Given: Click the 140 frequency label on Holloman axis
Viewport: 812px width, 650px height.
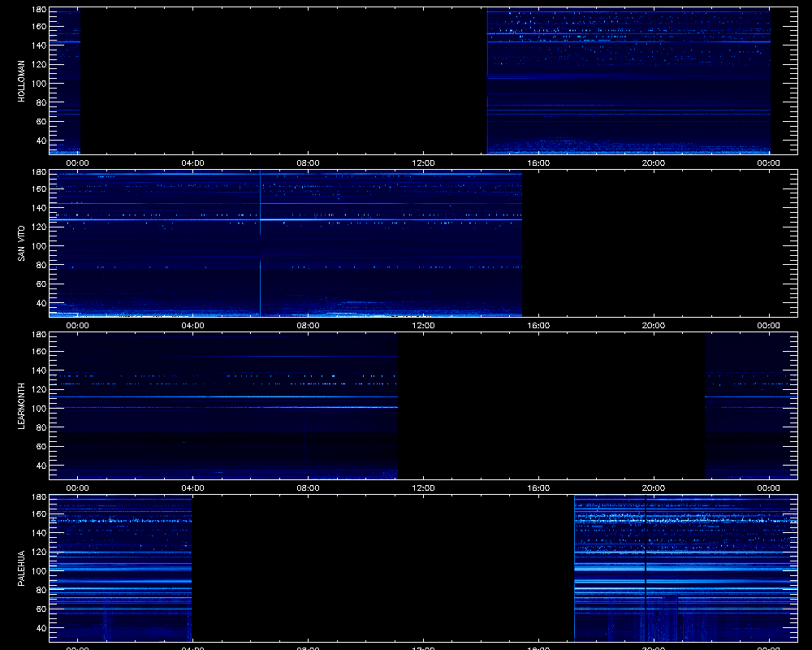Looking at the screenshot, I should (39, 45).
